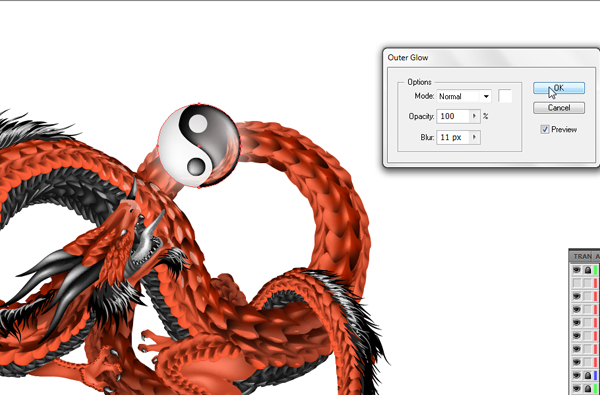600x395 pixels.
Task: Unlock the top green-coded layer
Action: 587,270
